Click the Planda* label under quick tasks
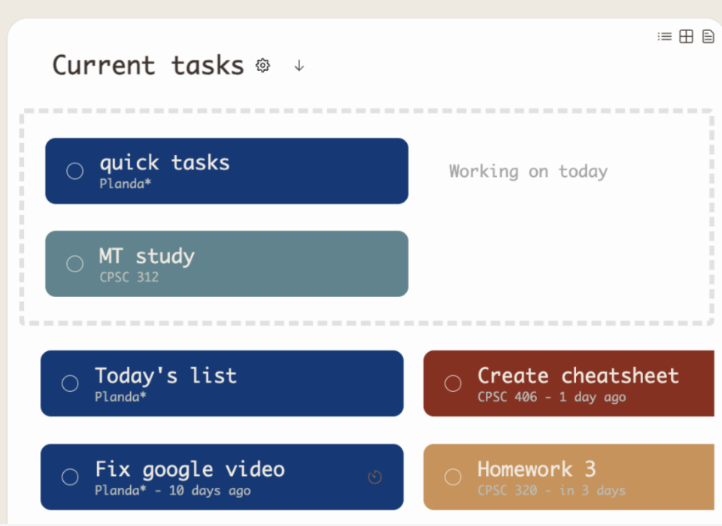 125,184
